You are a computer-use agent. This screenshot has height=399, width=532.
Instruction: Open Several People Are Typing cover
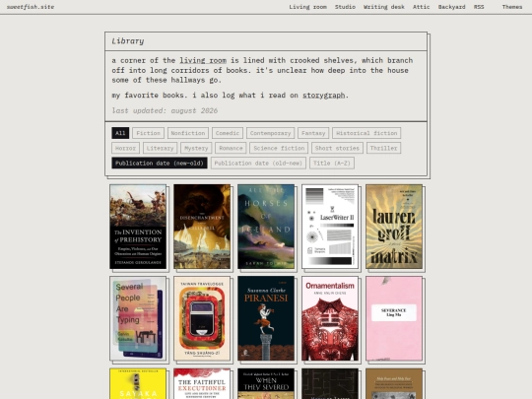click(x=138, y=318)
